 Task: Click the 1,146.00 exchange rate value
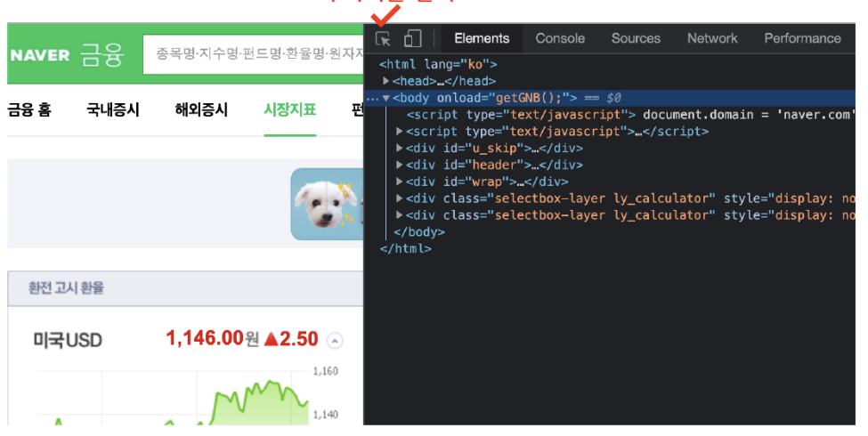pos(205,337)
